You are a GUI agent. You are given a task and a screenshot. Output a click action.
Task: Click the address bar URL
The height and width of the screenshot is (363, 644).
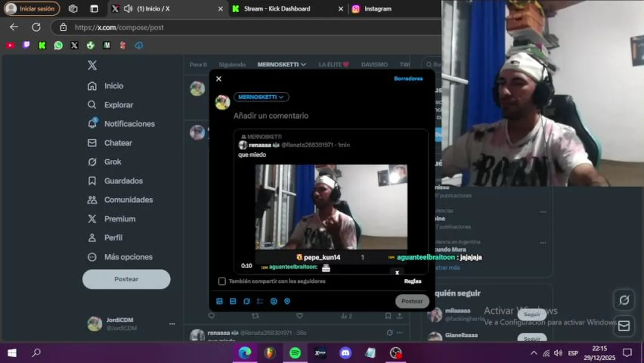pyautogui.click(x=119, y=27)
